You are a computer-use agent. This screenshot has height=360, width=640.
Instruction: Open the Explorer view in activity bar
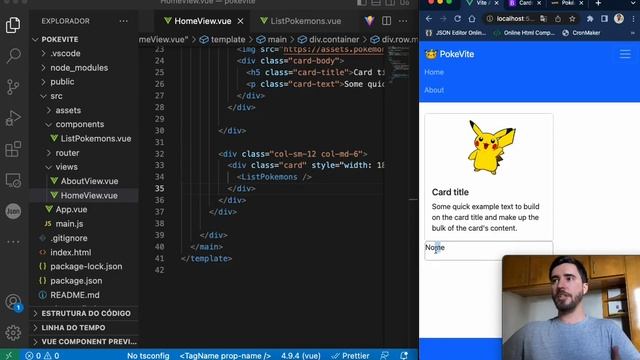tap(13, 25)
